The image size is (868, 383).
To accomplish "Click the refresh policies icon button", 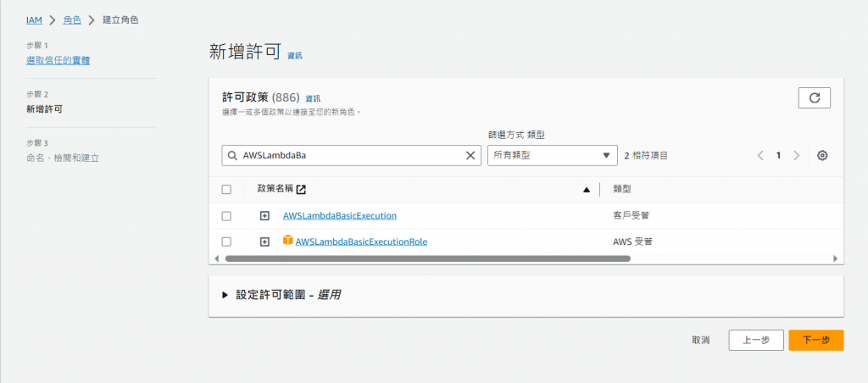I will (815, 98).
